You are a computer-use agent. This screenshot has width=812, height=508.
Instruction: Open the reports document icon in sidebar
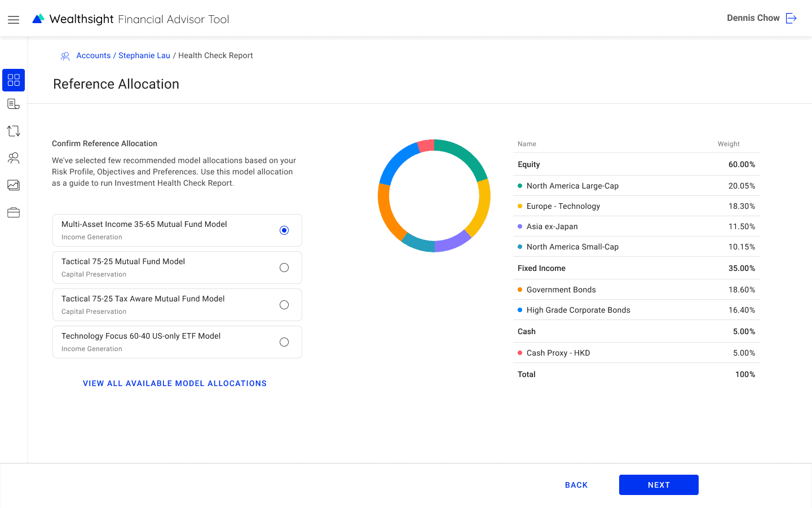point(14,104)
